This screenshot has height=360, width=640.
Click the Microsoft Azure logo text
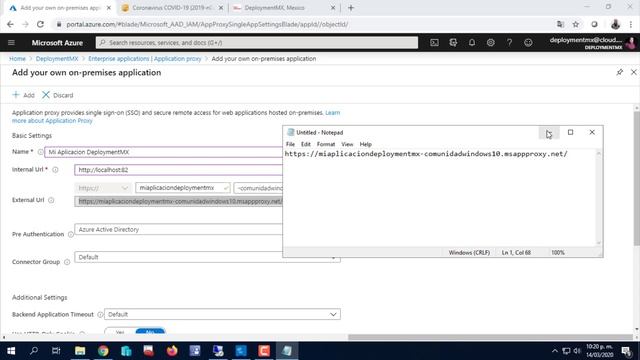[57, 42]
